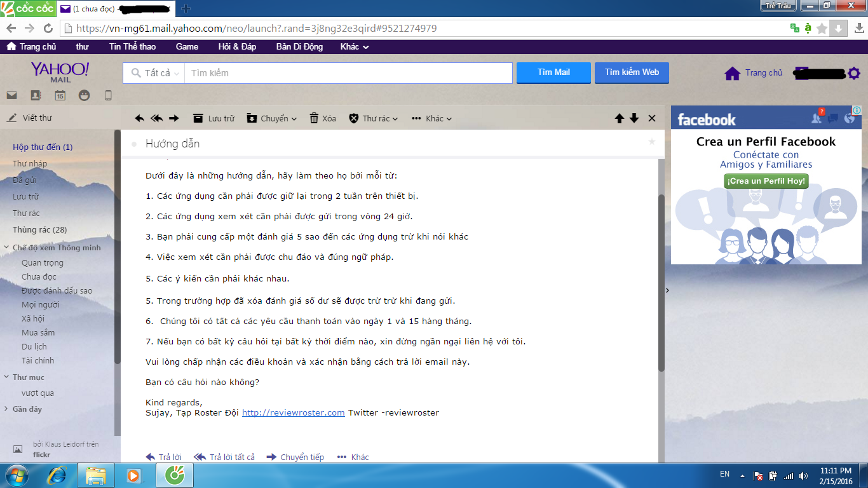
Task: Open the settings gear icon
Action: tap(854, 73)
